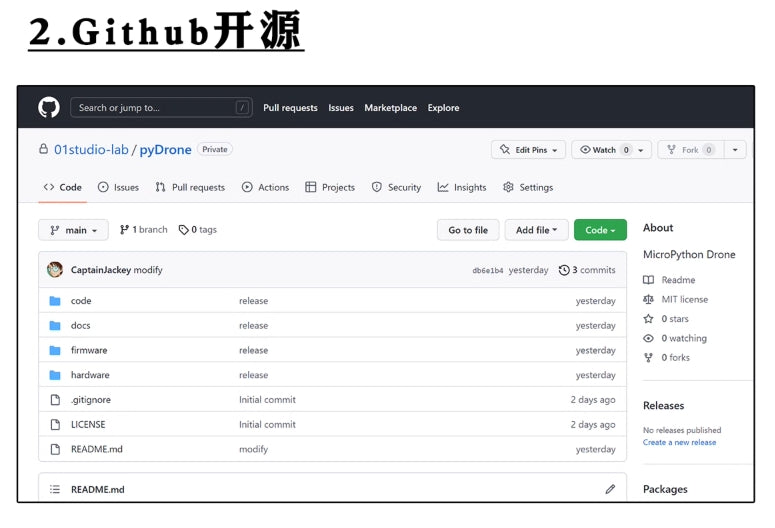
Task: Open the README outline list icon
Action: point(55,489)
